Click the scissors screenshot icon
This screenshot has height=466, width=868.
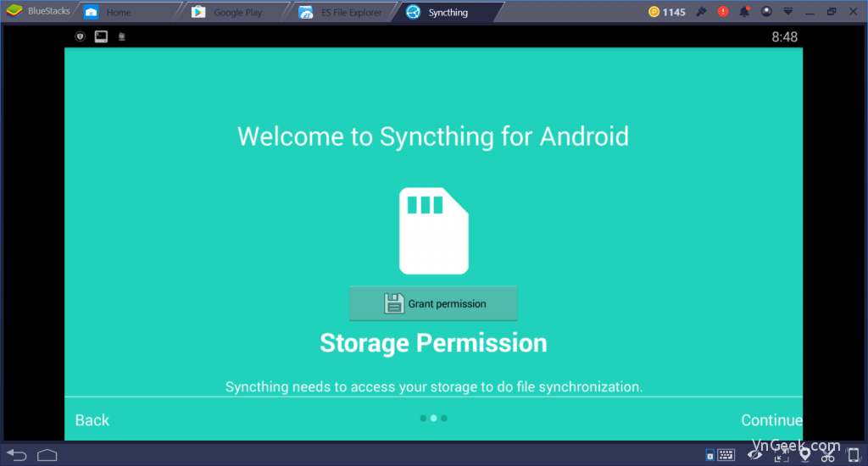828,456
